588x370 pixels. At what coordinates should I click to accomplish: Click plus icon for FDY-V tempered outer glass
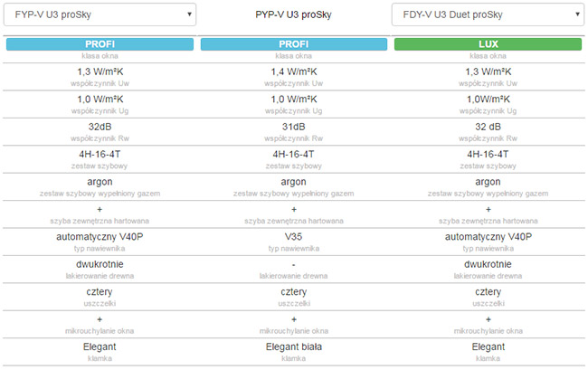tap(488, 210)
